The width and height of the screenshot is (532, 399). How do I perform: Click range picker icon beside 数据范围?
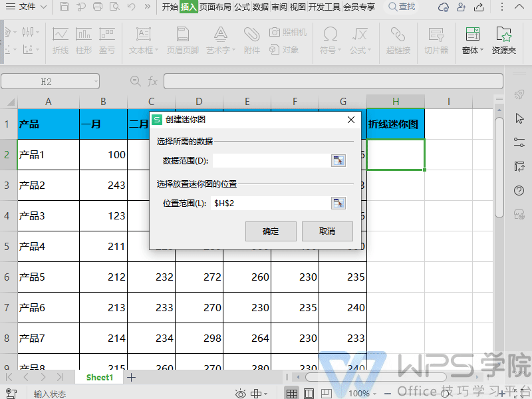pos(338,160)
